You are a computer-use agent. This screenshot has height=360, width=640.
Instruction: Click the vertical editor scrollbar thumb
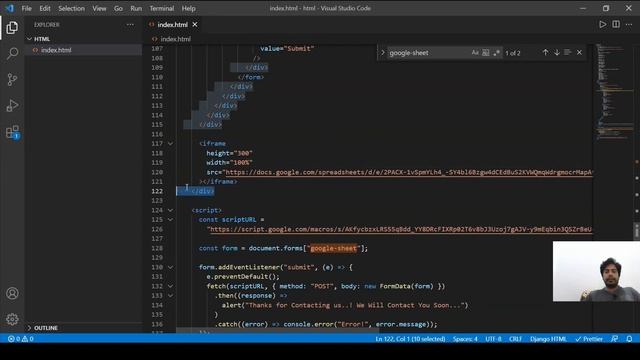click(636, 231)
